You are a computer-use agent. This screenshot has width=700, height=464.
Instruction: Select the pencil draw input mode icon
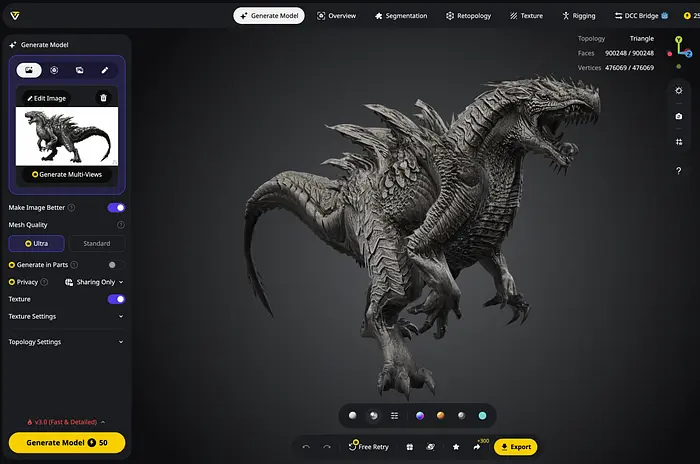(x=104, y=71)
